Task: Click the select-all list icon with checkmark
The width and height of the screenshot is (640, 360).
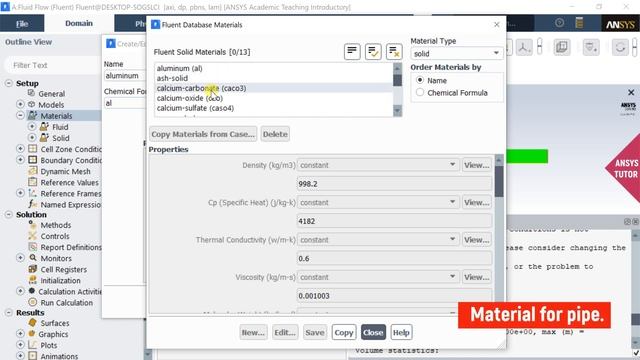Action: [373, 51]
